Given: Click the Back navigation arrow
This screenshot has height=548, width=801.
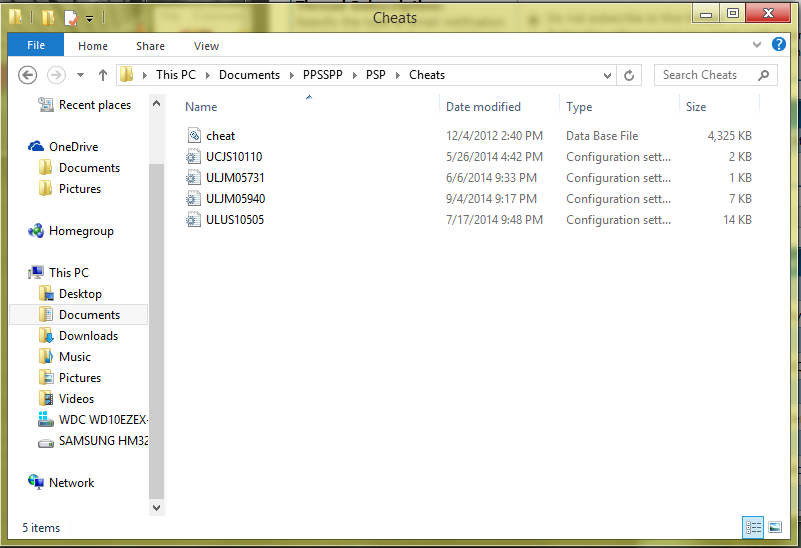Looking at the screenshot, I should 28,75.
